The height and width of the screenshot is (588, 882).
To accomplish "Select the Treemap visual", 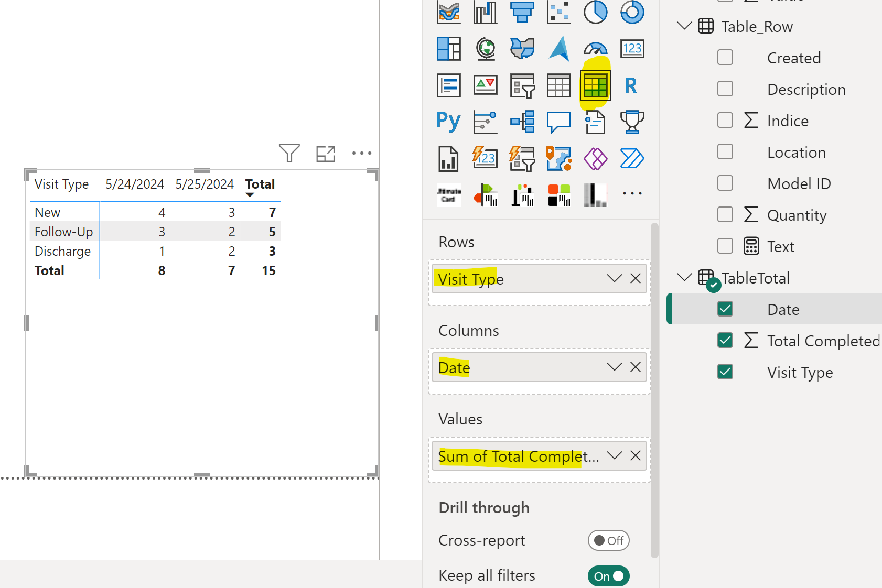I will point(449,49).
